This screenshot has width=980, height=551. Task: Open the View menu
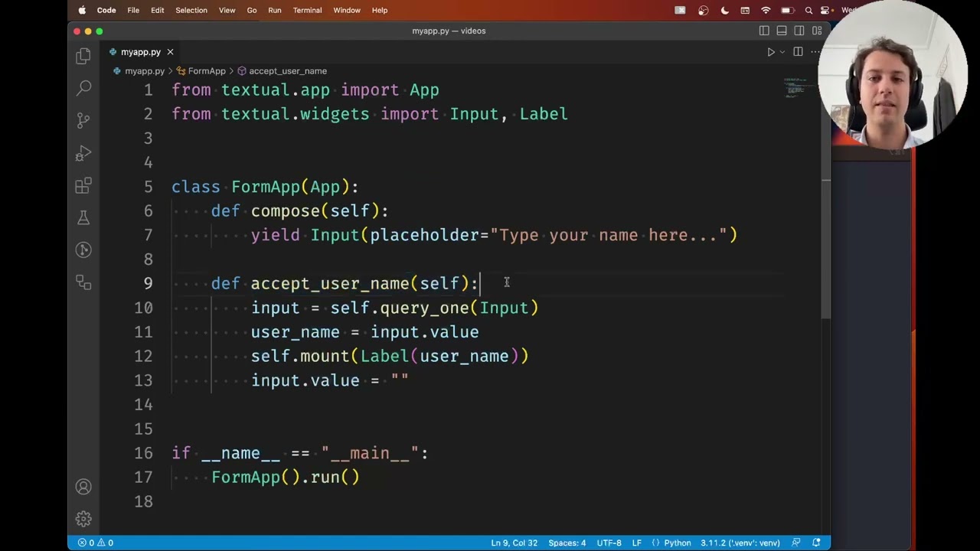point(227,10)
